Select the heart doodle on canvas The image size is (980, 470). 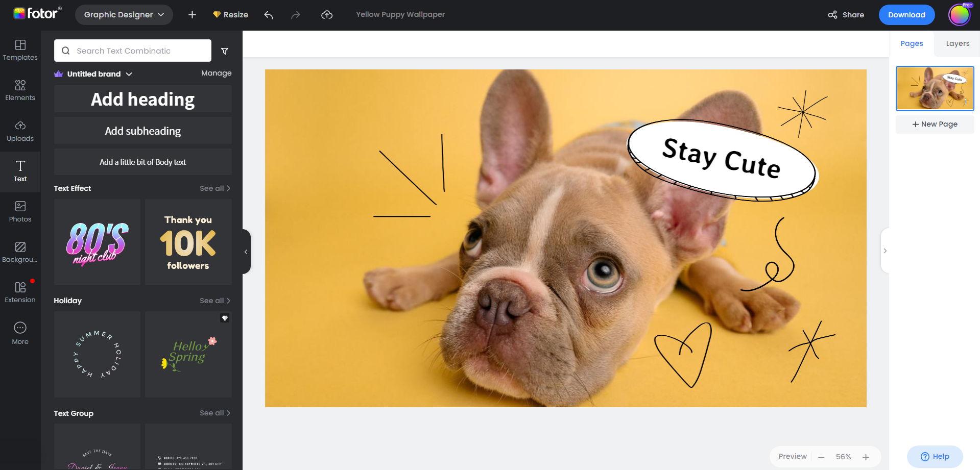683,355
